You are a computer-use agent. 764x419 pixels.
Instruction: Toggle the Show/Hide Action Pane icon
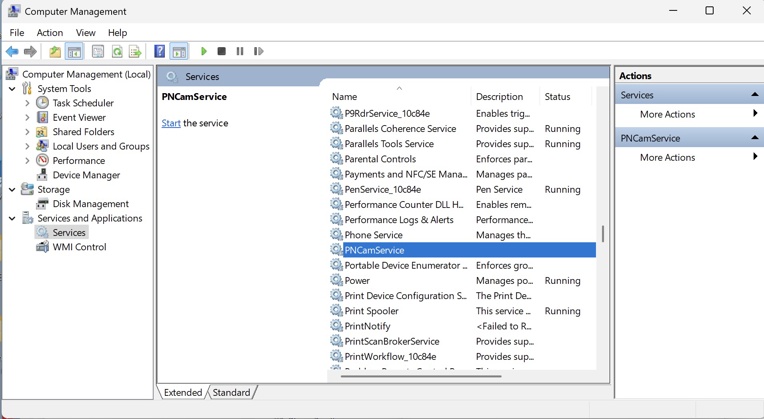click(179, 51)
